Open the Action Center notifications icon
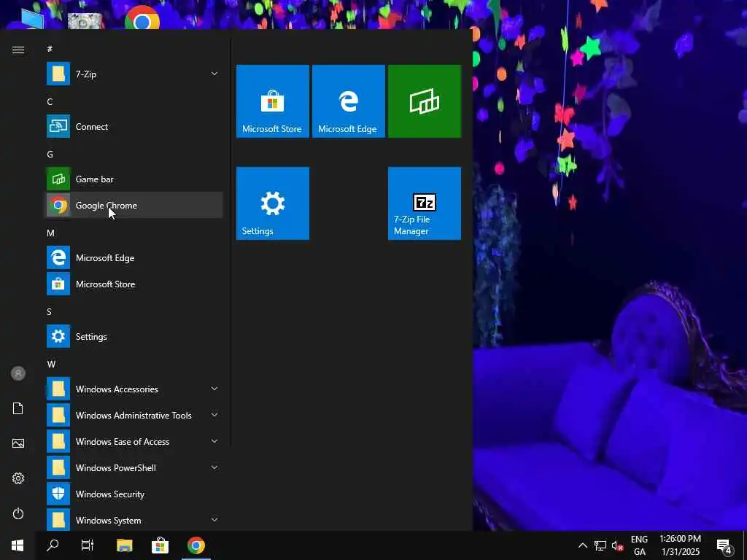The width and height of the screenshot is (747, 560). (x=724, y=545)
